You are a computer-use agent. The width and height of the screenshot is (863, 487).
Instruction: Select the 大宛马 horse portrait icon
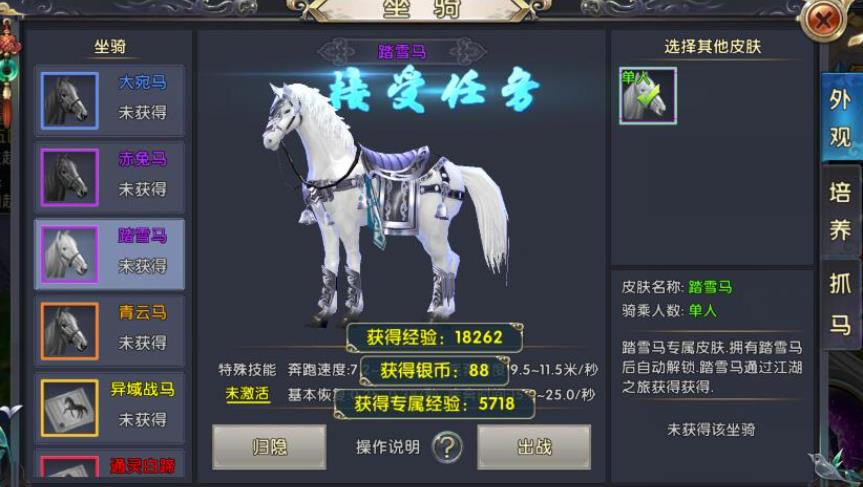coord(69,101)
